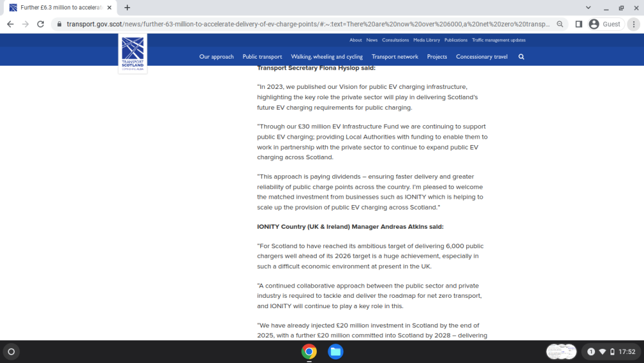Reload the page with the refresh icon
The height and width of the screenshot is (363, 644).
(40, 25)
